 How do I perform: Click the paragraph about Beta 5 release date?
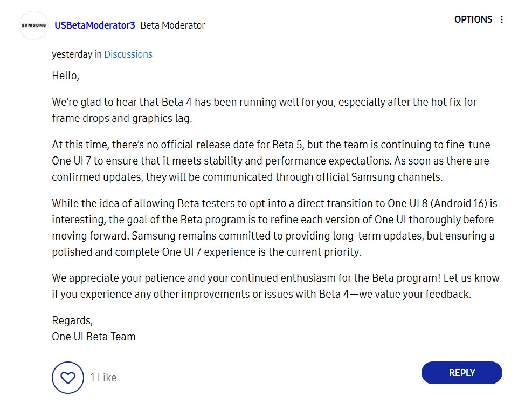tap(271, 161)
